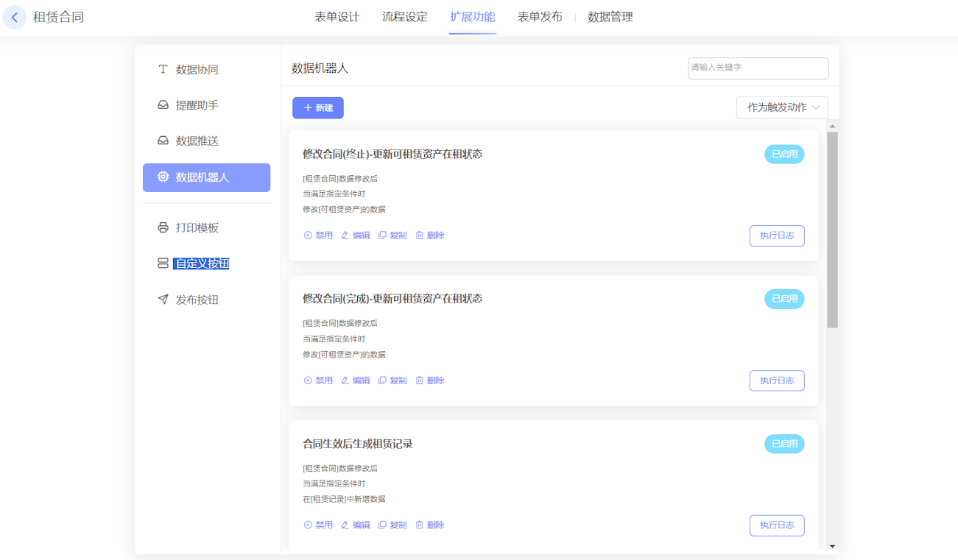Disable the 修改合同(终止) robot
958x560 pixels.
(318, 235)
